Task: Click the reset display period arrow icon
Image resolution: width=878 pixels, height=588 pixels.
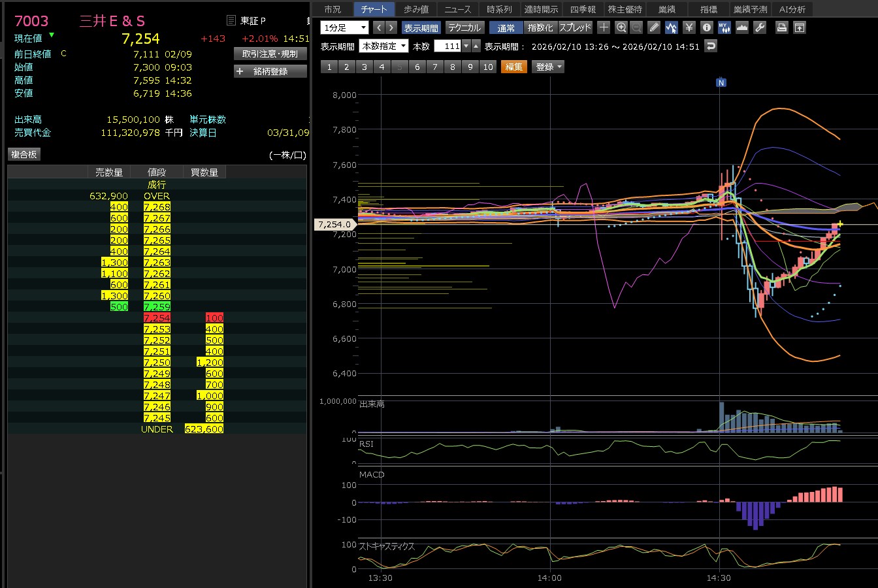Action: (x=711, y=46)
